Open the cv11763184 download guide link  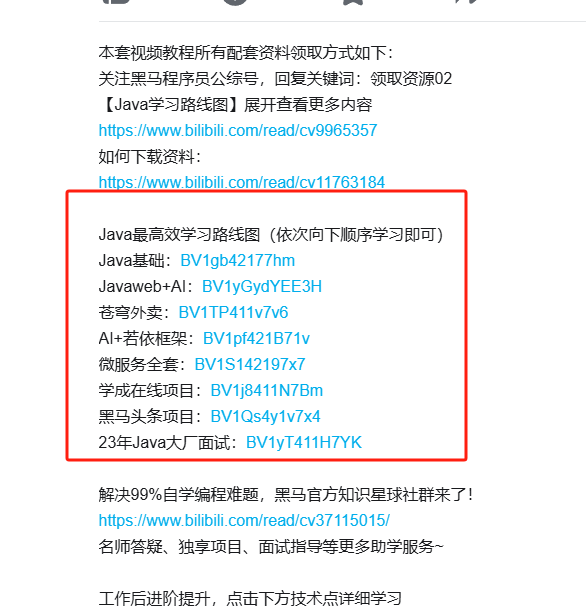tap(242, 182)
